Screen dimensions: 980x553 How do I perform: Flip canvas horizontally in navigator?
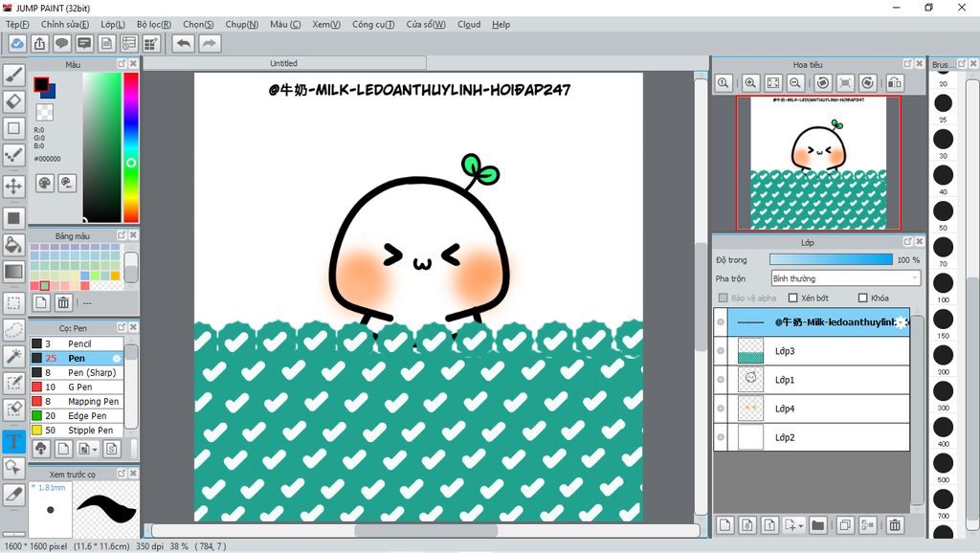pyautogui.click(x=895, y=82)
